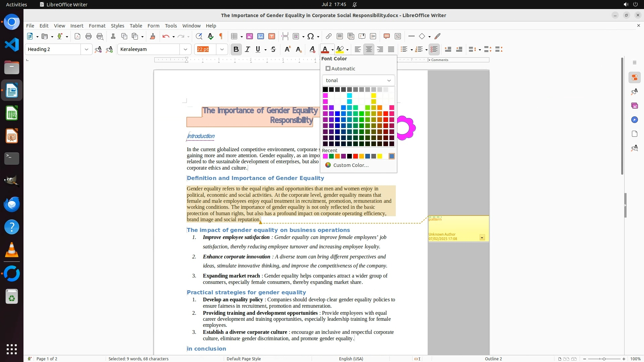Expand the tonal palette dropdown
The width and height of the screenshot is (644, 362).
click(358, 80)
